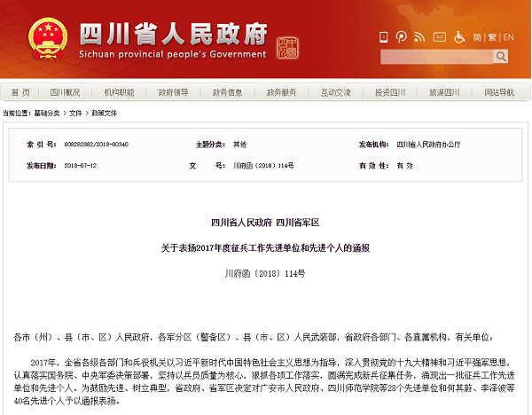Click the search magnifier button
The width and height of the screenshot is (532, 415).
pyautogui.click(x=501, y=57)
